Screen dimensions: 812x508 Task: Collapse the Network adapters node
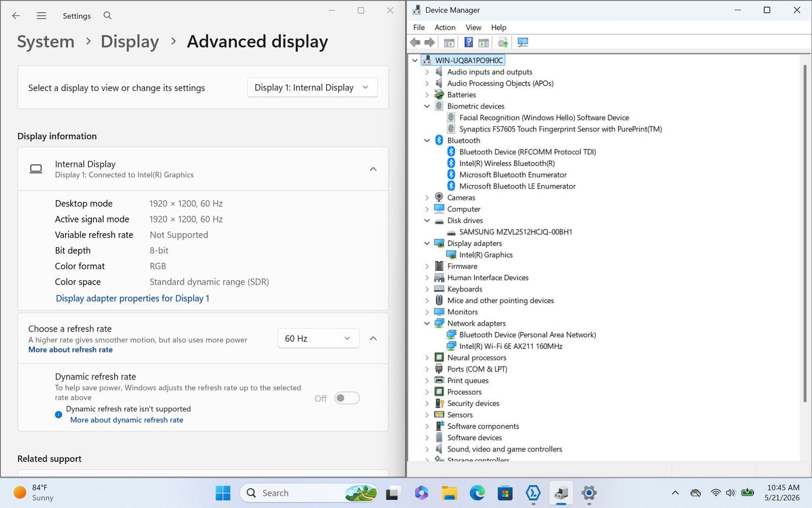pyautogui.click(x=427, y=324)
